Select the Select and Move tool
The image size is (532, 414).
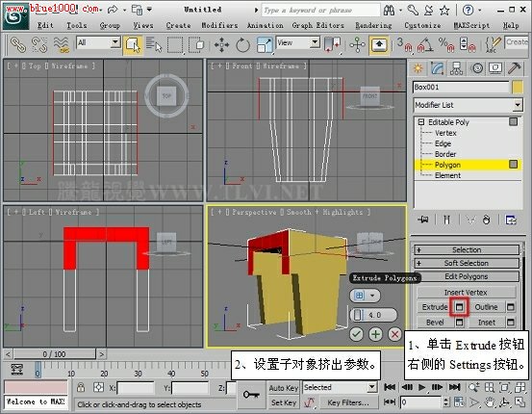click(221, 44)
